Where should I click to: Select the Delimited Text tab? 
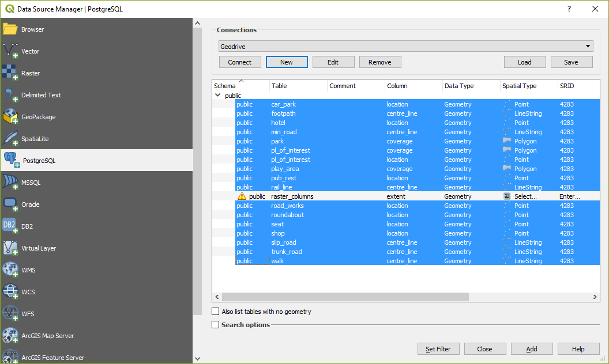(96, 94)
